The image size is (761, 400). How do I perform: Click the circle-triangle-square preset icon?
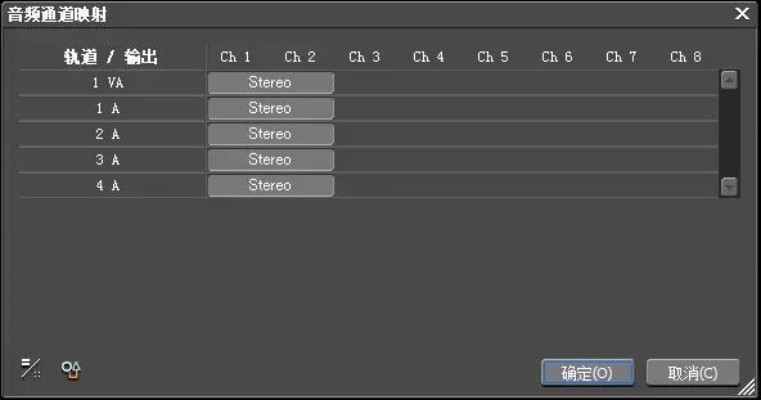70,369
